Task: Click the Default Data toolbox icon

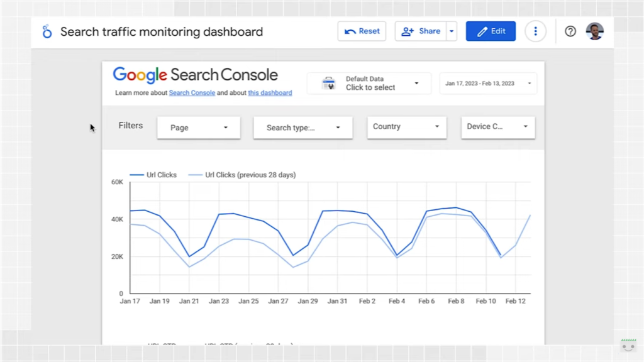Action: click(x=328, y=83)
